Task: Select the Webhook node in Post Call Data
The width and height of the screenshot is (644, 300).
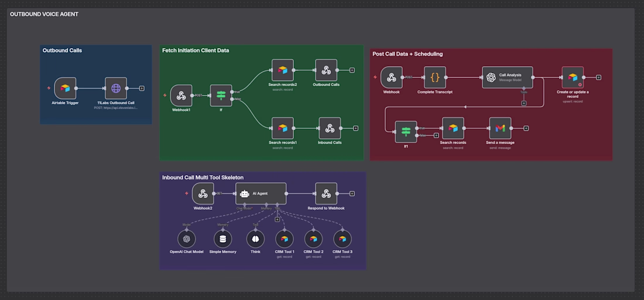Action: click(392, 77)
